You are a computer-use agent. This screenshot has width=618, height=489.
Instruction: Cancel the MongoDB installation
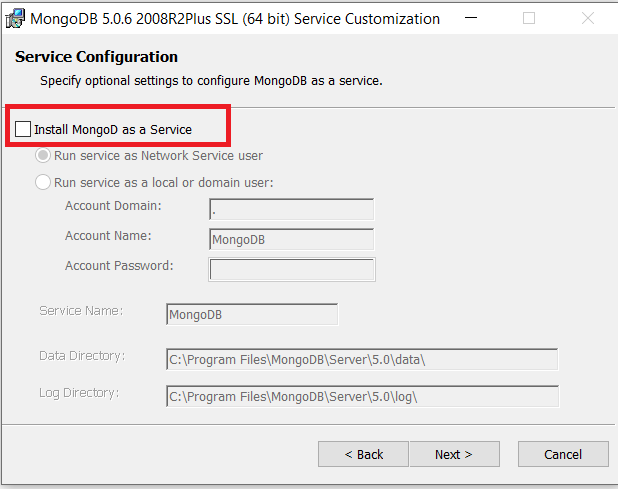(x=563, y=454)
